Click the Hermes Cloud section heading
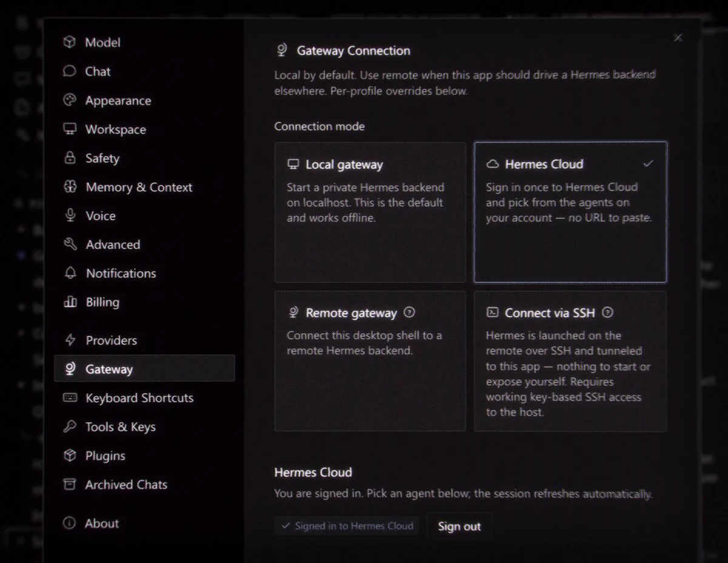This screenshot has width=728, height=563. coord(313,472)
